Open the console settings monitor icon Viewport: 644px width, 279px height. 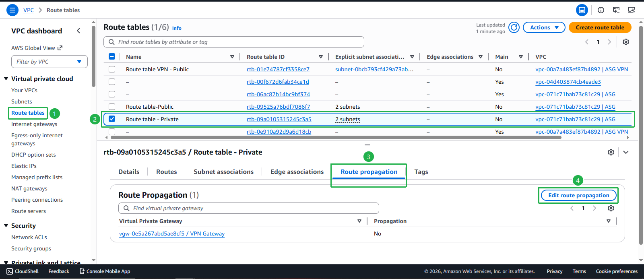pyautogui.click(x=632, y=10)
